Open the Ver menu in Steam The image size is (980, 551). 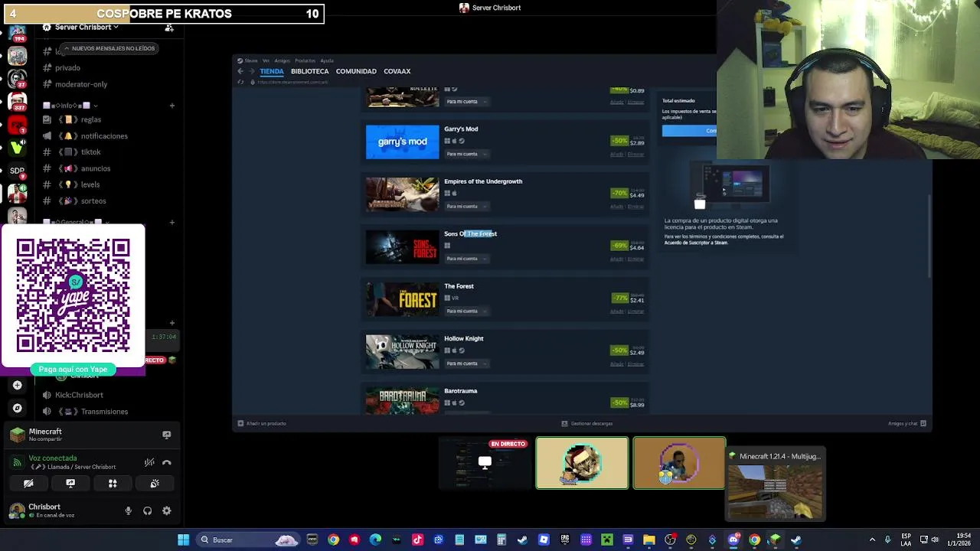pos(266,60)
